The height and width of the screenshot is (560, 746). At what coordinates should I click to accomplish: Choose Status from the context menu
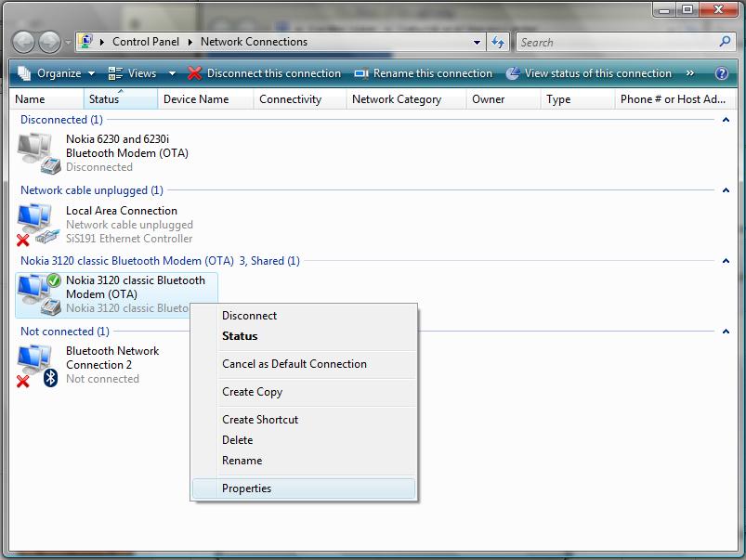click(x=304, y=336)
